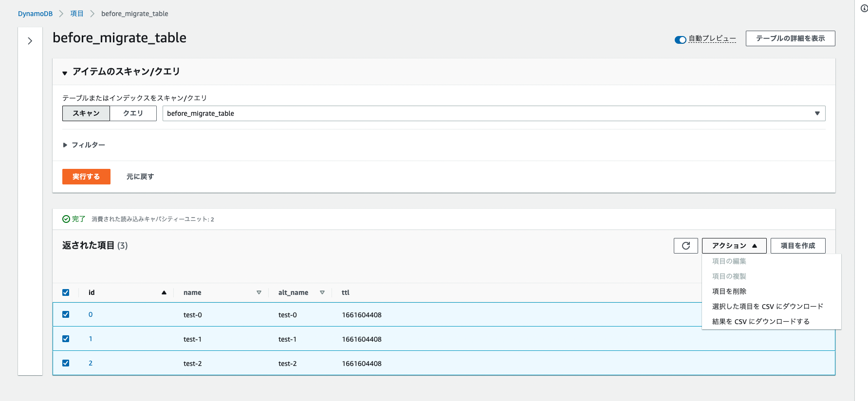868x401 pixels.
Task: Uncheck the checkbox for row id 0
Action: pyautogui.click(x=66, y=314)
